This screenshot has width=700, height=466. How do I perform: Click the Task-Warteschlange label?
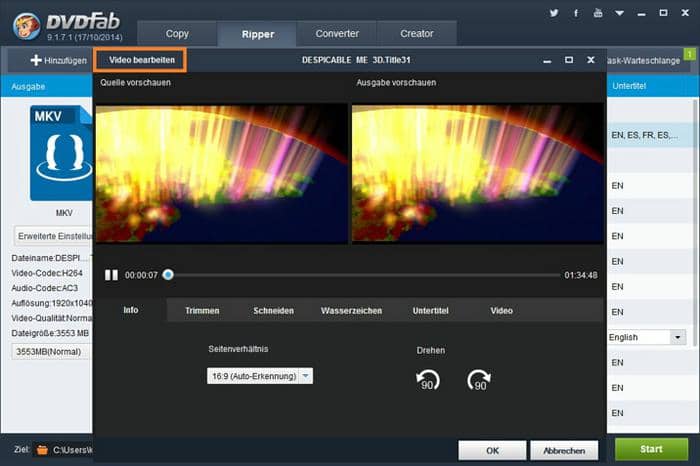[x=643, y=61]
